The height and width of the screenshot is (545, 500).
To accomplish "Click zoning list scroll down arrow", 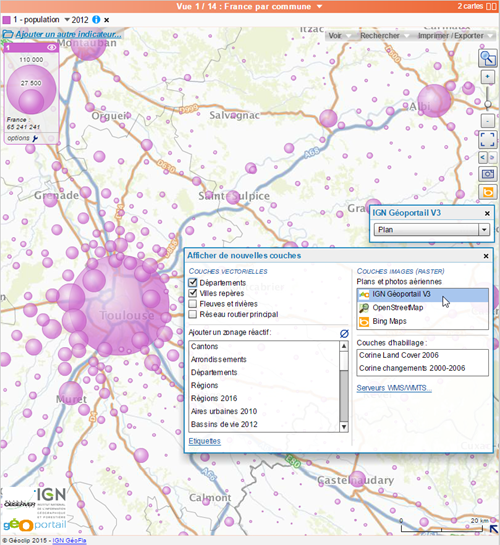I will coord(344,427).
